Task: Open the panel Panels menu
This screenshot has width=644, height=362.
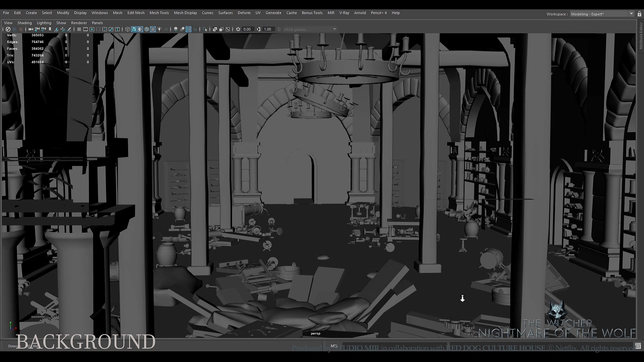Action: [97, 23]
